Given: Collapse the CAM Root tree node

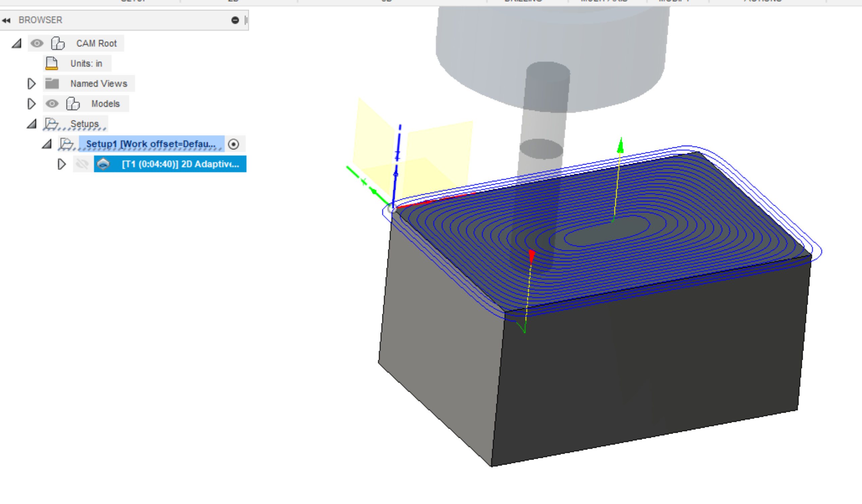Looking at the screenshot, I should click(16, 44).
